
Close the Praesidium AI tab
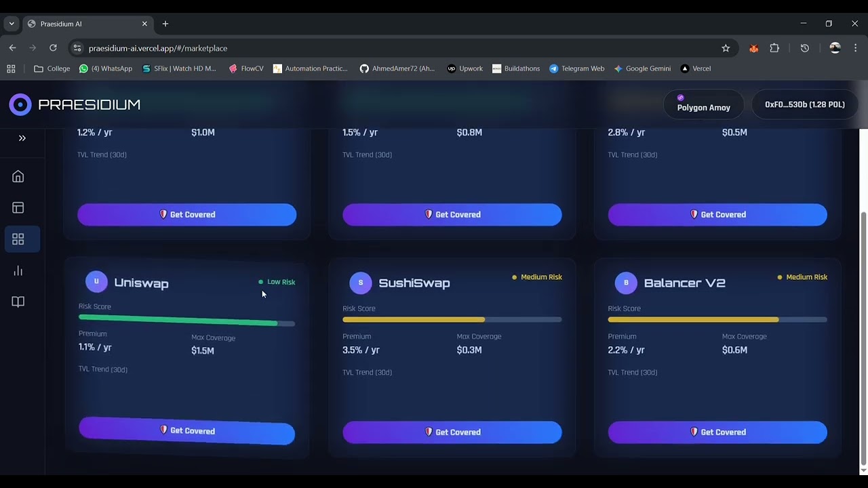pos(144,24)
